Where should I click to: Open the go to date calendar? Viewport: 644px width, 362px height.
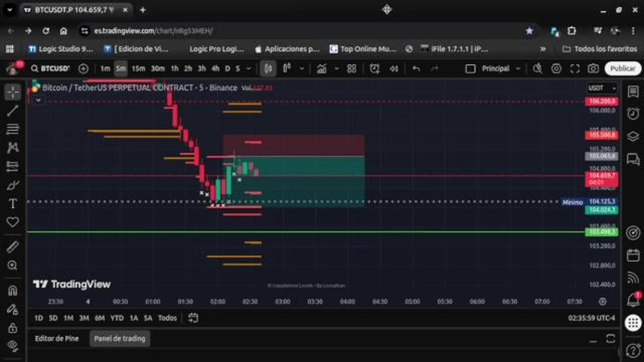click(193, 318)
